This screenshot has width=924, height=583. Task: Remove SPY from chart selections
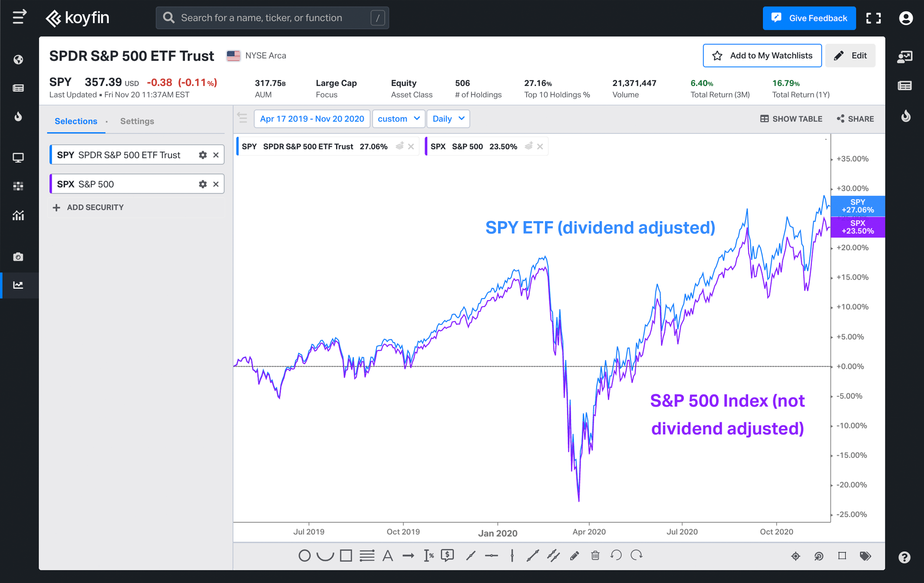(x=216, y=155)
